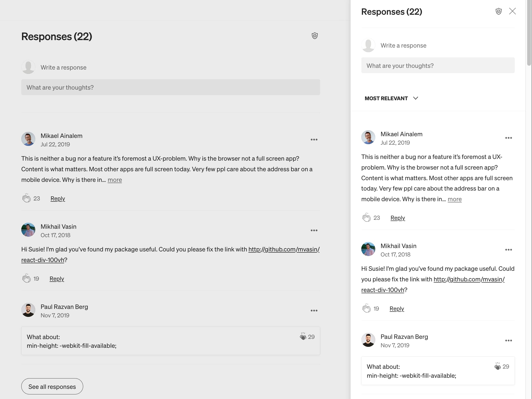The width and height of the screenshot is (532, 399).
Task: Click the clap icon on the highlighted quote in the side panel
Action: 497,366
